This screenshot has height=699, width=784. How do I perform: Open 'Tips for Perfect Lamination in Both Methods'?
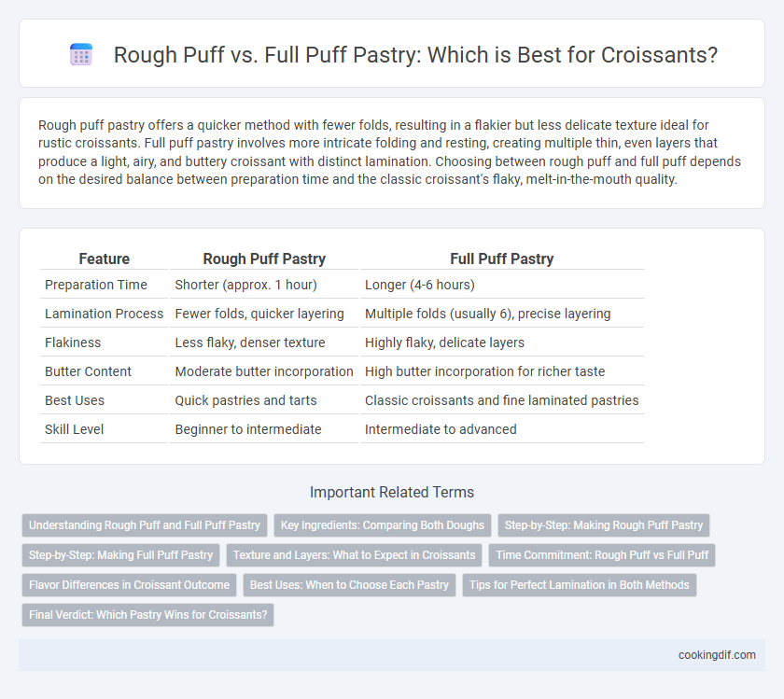[x=579, y=585]
